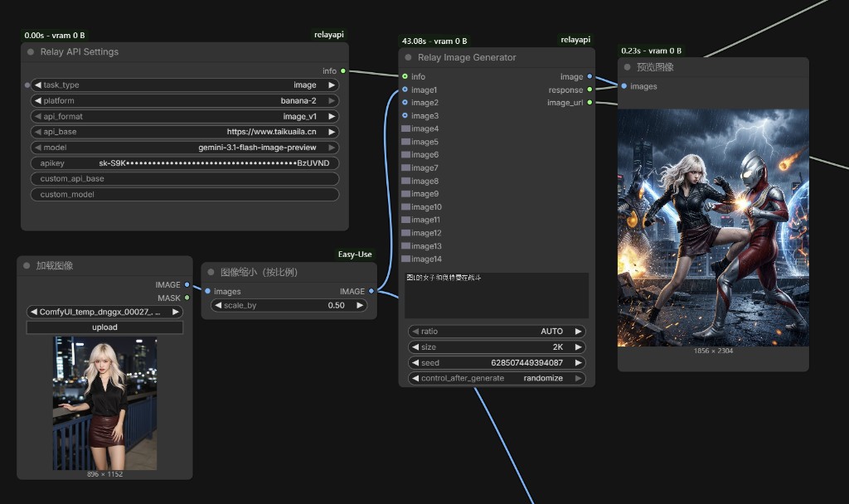Open the control_after_generate dropdown
Viewport: 849px width, 504px height.
click(496, 378)
